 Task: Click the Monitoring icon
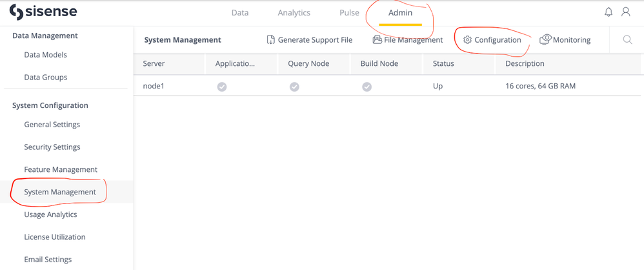545,40
